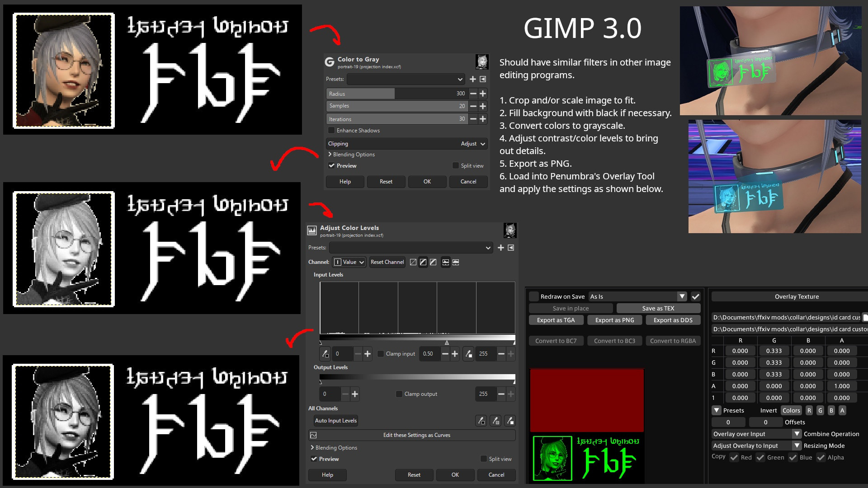Click OK in Color to Gray dialog
Viewport: 868px width, 488px height.
427,182
